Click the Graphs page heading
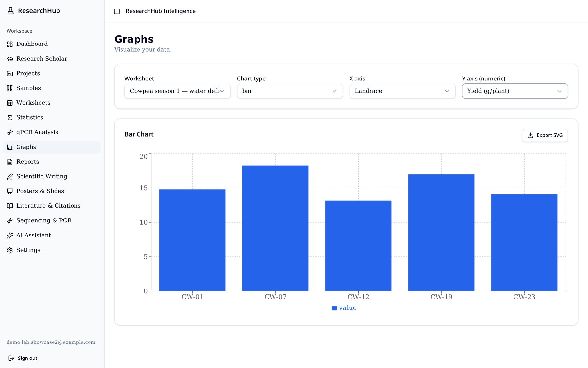 134,39
